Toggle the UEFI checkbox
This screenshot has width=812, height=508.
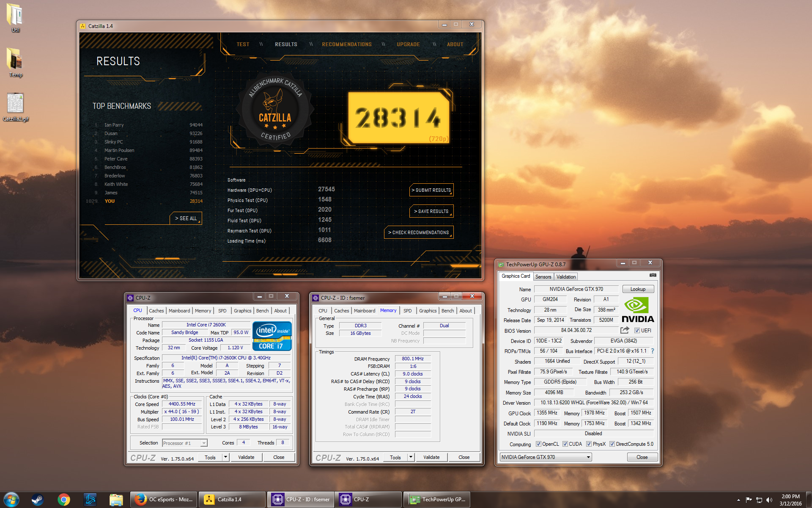pos(637,331)
